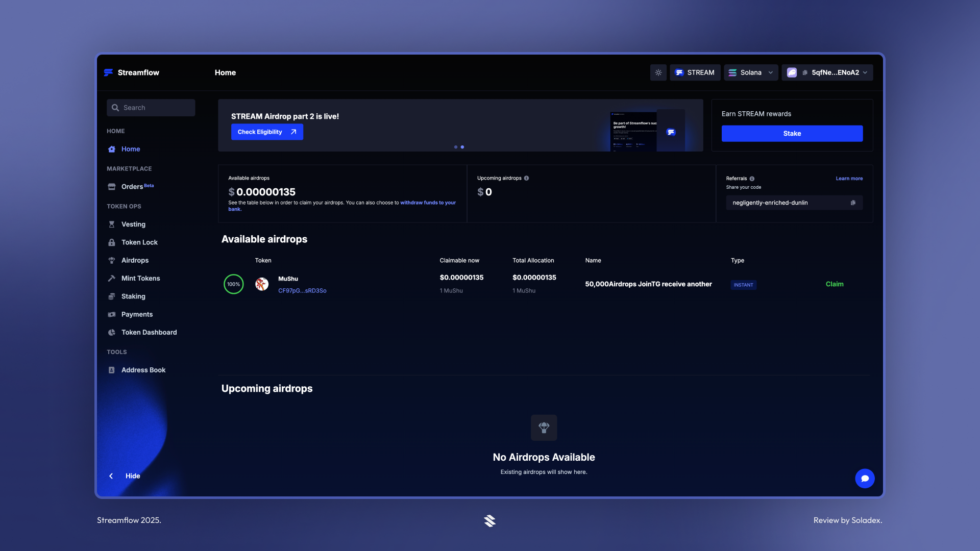
Task: Click the Mint Tokens hammer icon
Action: (x=112, y=278)
